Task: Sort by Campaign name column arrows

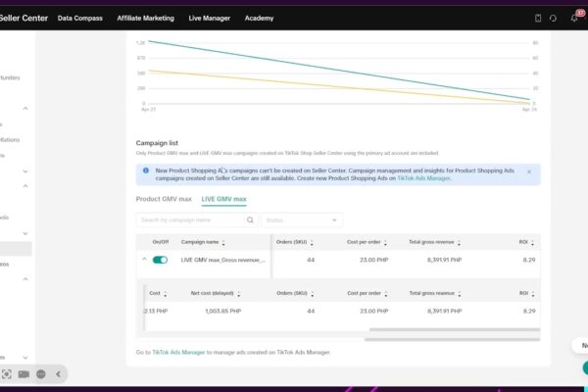Action: [x=223, y=243]
